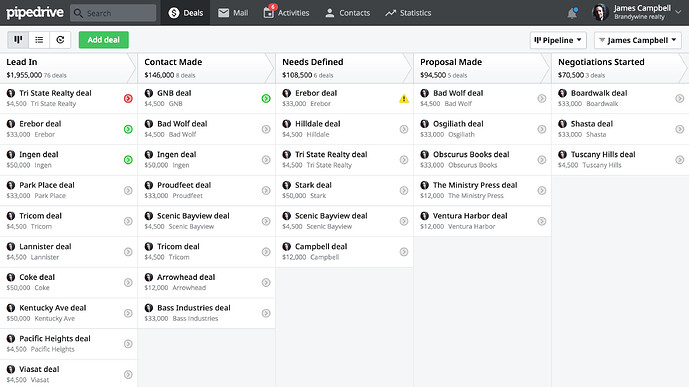Go to the Mail tab
This screenshot has height=387, width=689.
click(x=233, y=13)
